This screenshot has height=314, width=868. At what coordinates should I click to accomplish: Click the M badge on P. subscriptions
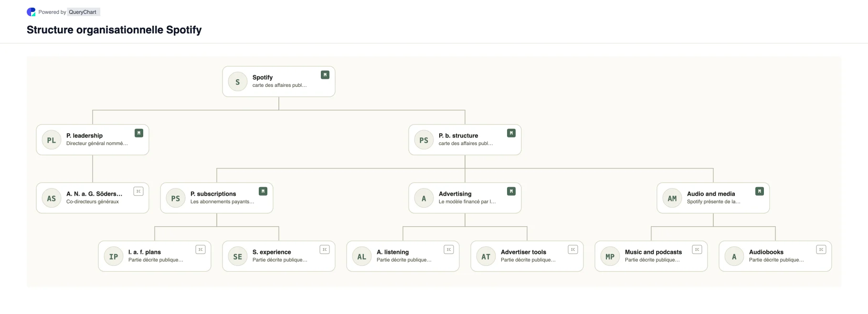click(263, 191)
